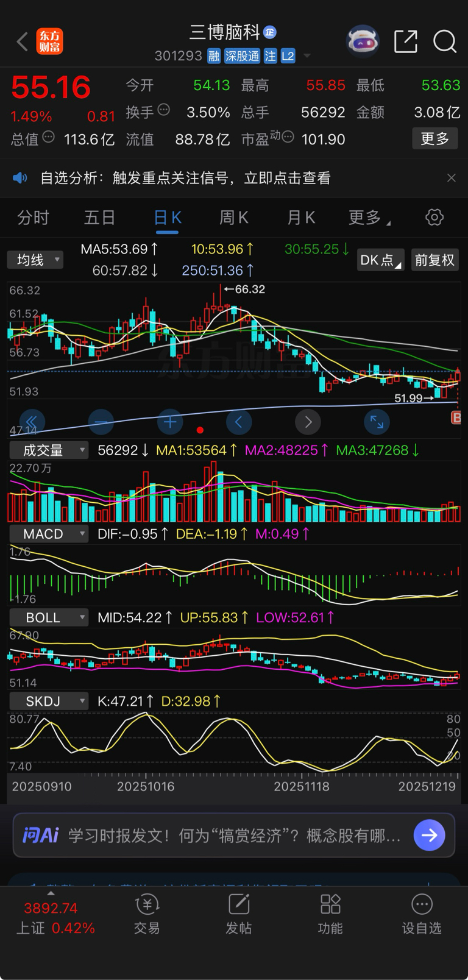Image resolution: width=468 pixels, height=980 pixels.
Task: Switch to the 分时 tab
Action: coord(33,218)
